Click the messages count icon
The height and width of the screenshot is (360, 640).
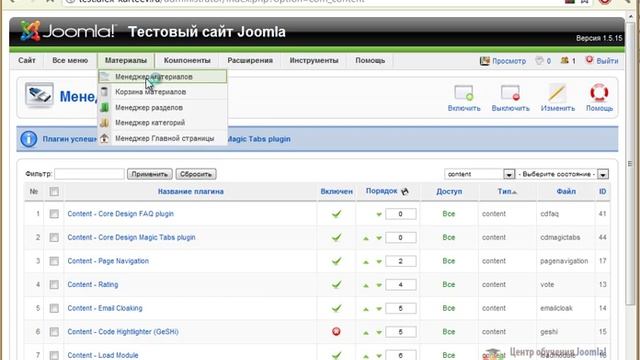click(539, 61)
